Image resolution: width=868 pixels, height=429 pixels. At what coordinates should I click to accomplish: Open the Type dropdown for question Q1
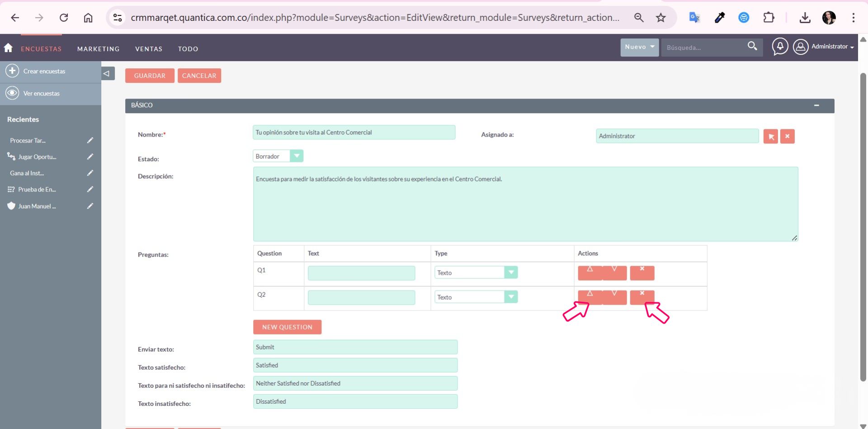476,272
